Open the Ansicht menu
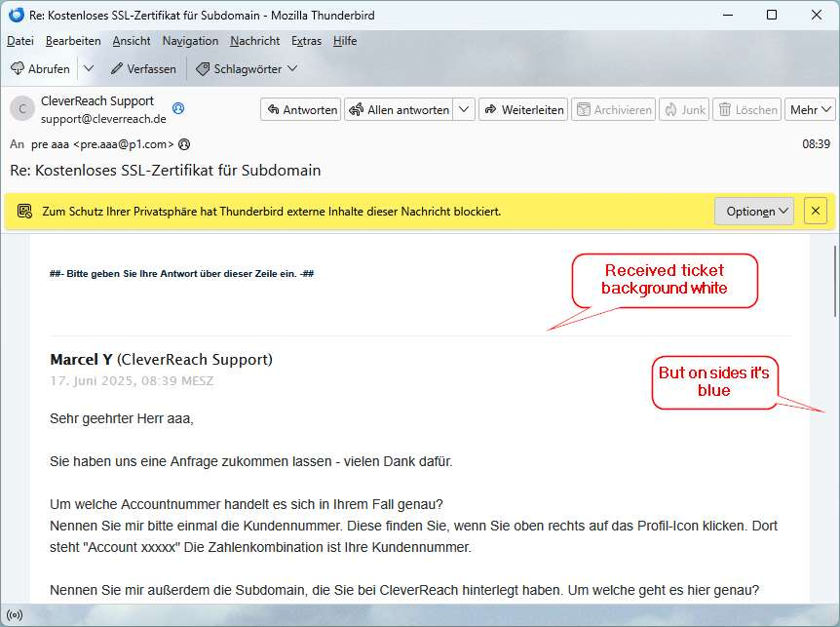The image size is (840, 627). pos(132,41)
